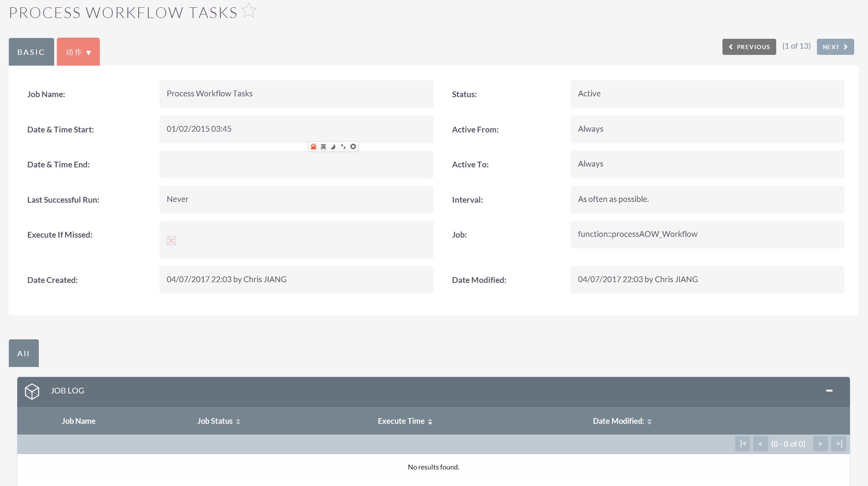Switch IME English mode via 英 icon
Image resolution: width=868 pixels, height=486 pixels.
(323, 147)
